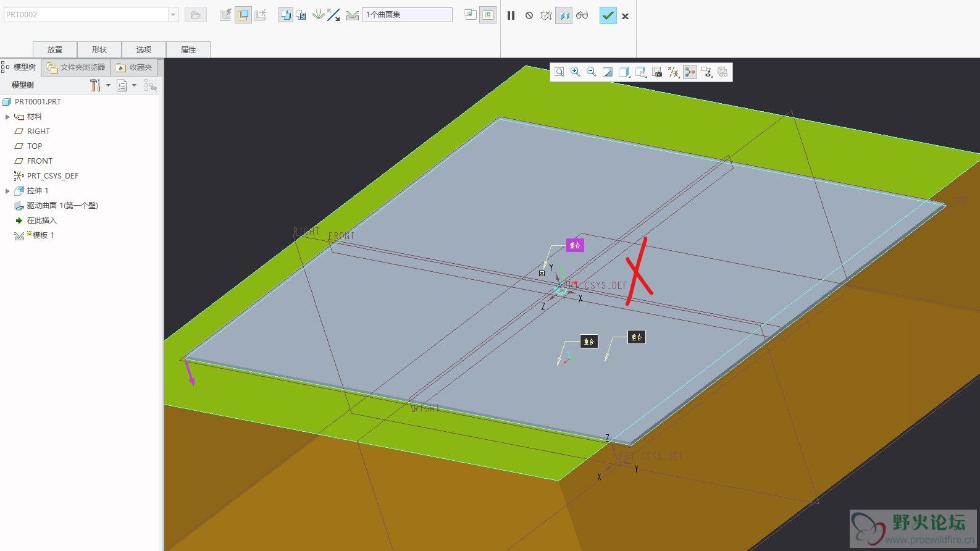
Task: Click the green punch direction arrow icon
Action: [x=318, y=15]
